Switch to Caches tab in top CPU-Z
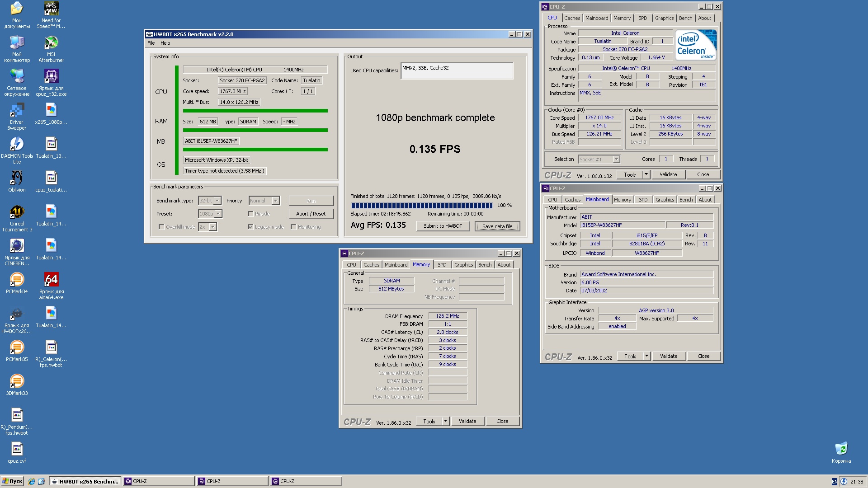The image size is (868, 488). click(572, 18)
